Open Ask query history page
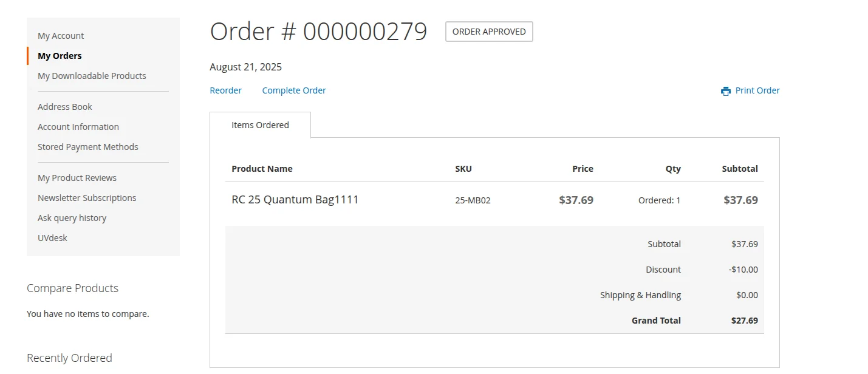This screenshot has width=868, height=374. pyautogui.click(x=72, y=218)
